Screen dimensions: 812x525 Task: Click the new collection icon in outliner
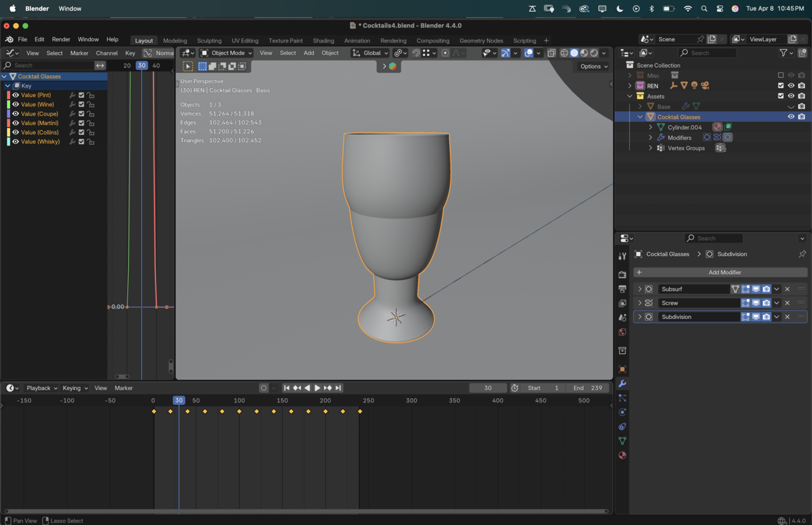coord(802,53)
